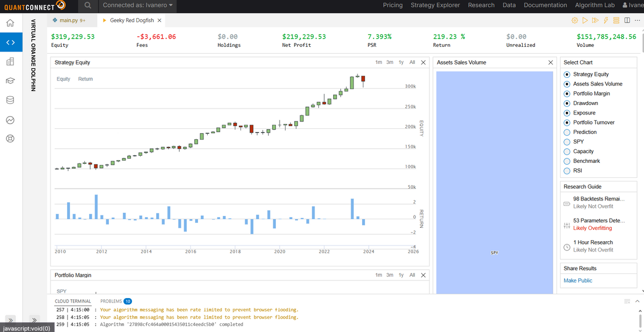
Task: Open project settings gear icon
Action: (575, 20)
